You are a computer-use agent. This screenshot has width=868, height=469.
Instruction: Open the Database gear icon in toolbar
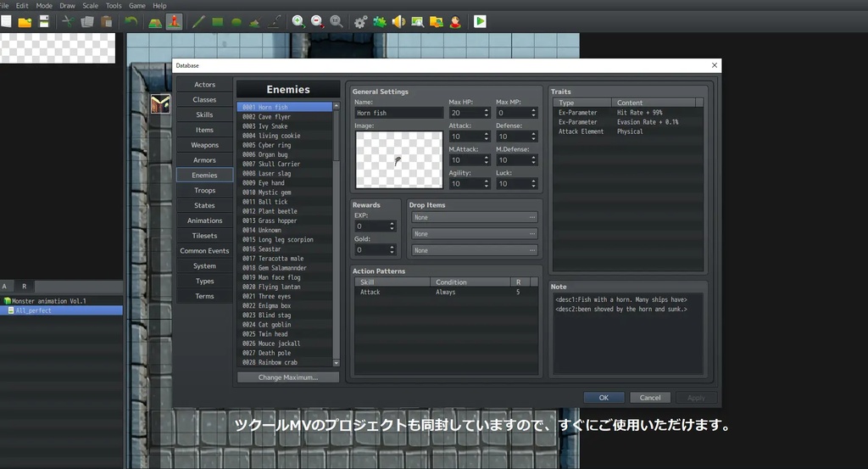pos(360,22)
